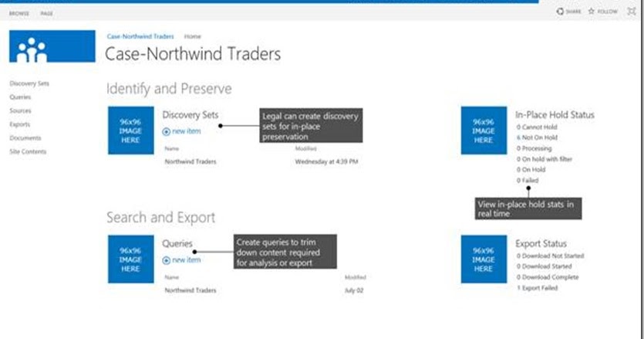Add new item under Discovery Sets
The height and width of the screenshot is (339, 644).
coord(186,131)
